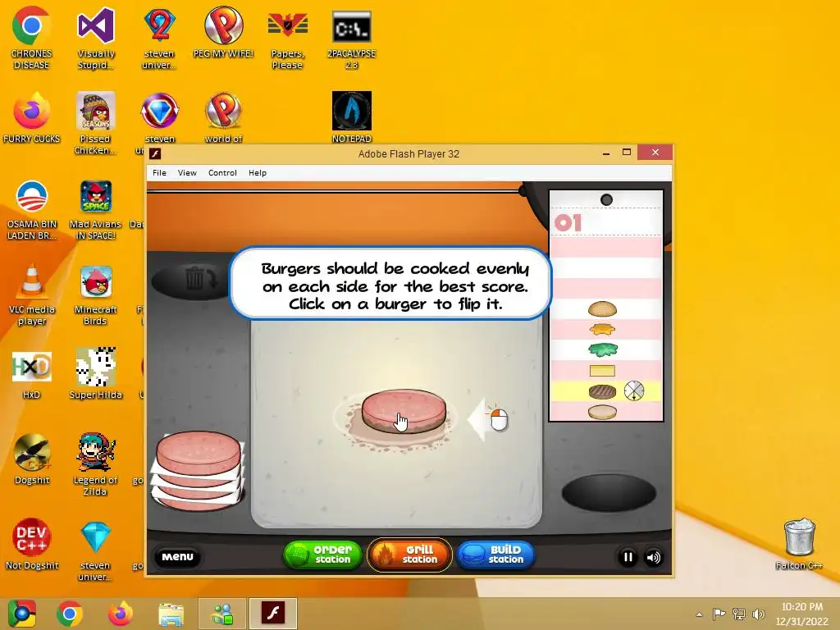
Task: Select the Pissed Chicken desktop icon
Action: [95, 123]
